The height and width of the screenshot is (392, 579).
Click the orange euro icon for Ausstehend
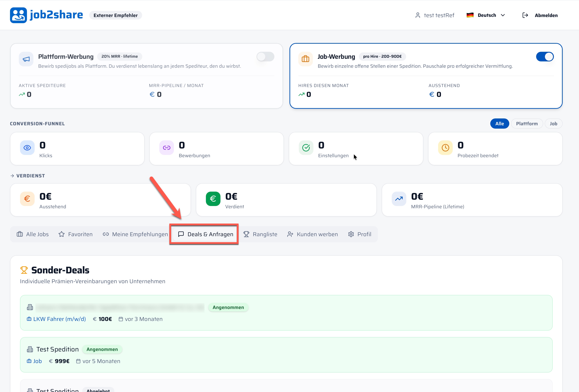click(x=27, y=199)
